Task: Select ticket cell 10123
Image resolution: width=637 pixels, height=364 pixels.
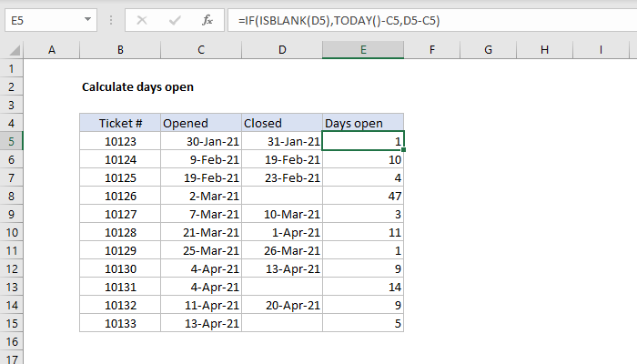Action: (120, 141)
